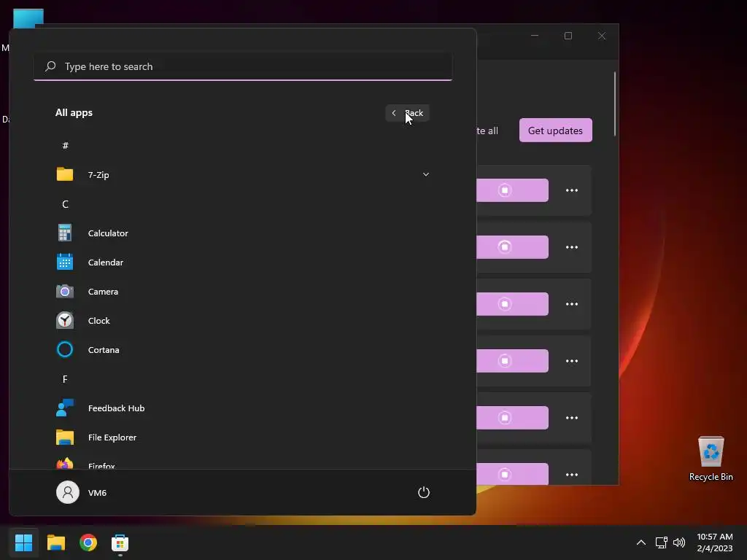The image size is (747, 560).
Task: Open more options for second Store update
Action: point(572,246)
